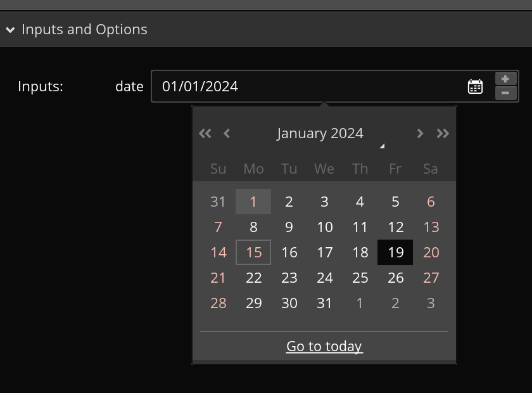Remove an input with the minus button
This screenshot has width=532, height=393.
505,93
